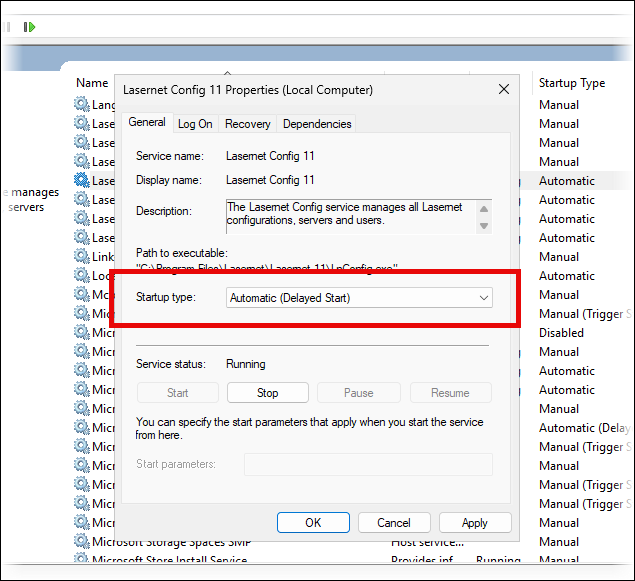Click the down arrow of the Description scrollbar
Viewport: 635px width, 581px height.
point(484,226)
